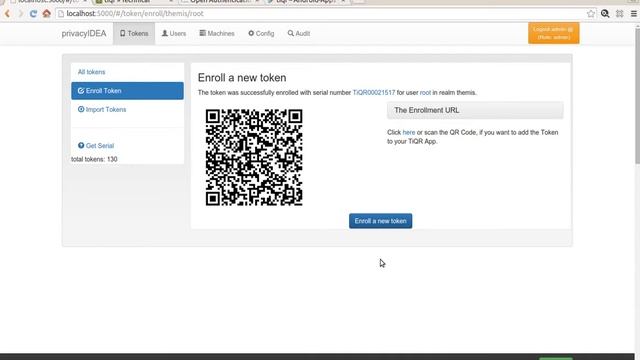Select All tokens in sidebar

(91, 72)
